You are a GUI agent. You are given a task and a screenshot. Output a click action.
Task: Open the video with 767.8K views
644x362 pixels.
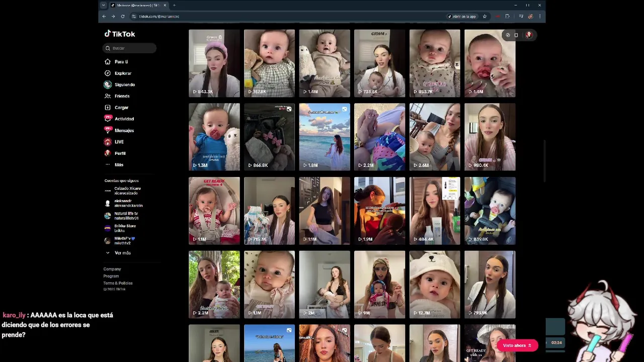coord(269,63)
